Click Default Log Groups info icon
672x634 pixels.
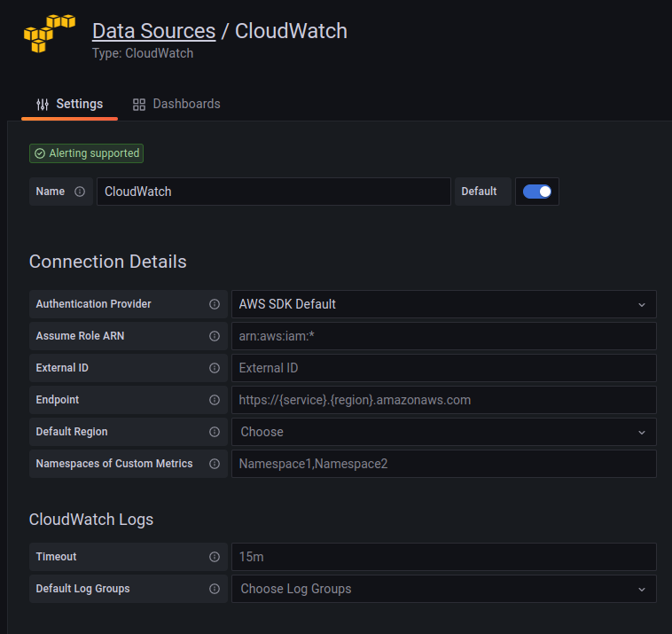click(x=215, y=589)
